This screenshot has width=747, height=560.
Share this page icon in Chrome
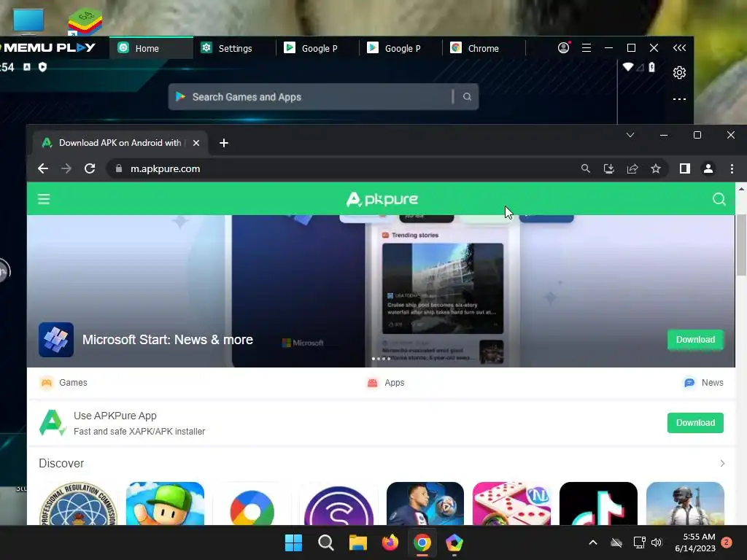point(632,168)
